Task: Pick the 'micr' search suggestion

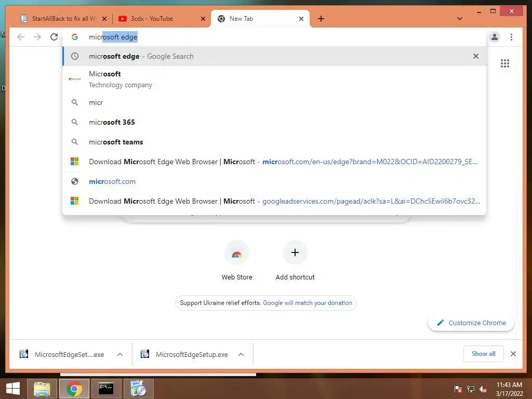Action: coord(274,102)
